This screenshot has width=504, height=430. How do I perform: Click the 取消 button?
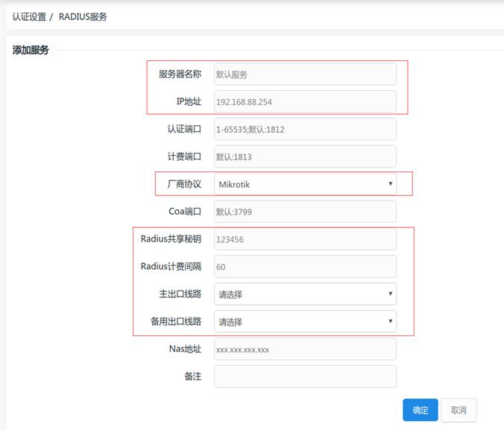coord(458,410)
